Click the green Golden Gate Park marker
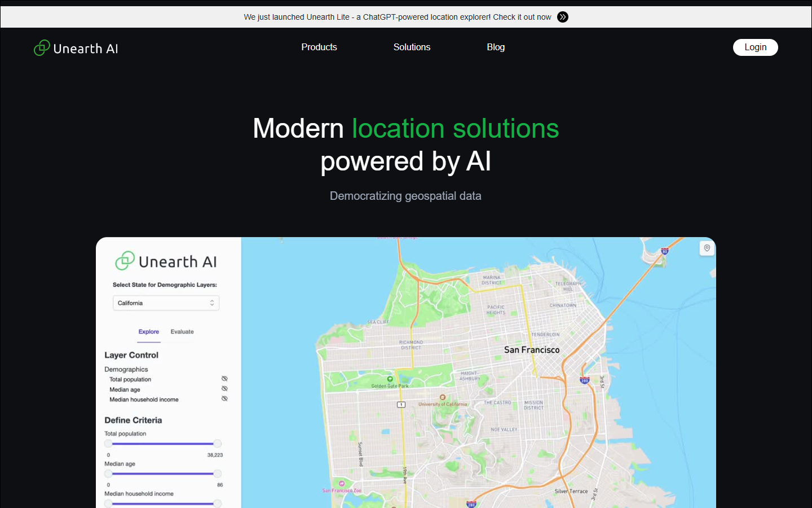812x508 pixels. tap(390, 379)
